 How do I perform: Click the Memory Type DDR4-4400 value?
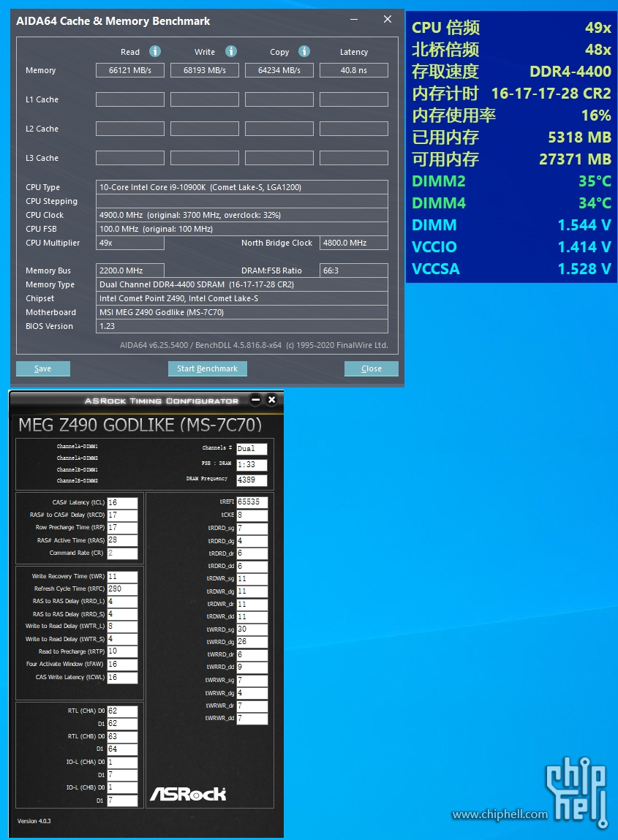tap(242, 284)
